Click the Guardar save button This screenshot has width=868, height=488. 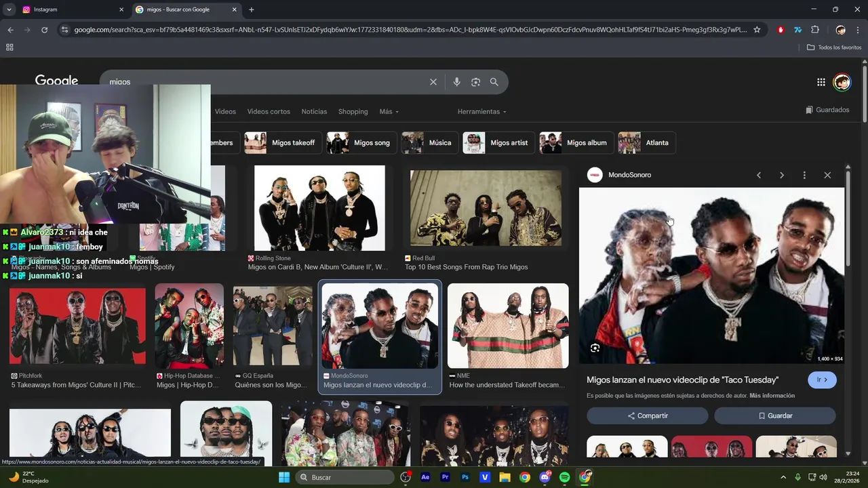click(x=774, y=415)
